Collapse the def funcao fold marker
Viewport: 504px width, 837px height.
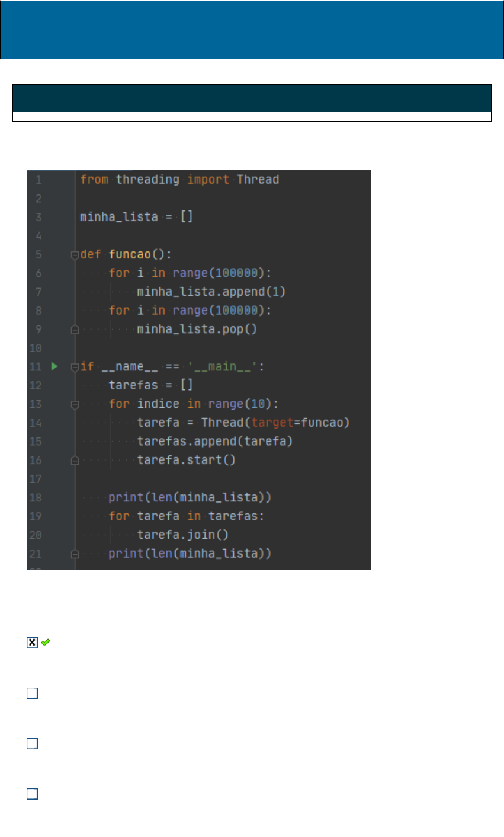click(75, 255)
